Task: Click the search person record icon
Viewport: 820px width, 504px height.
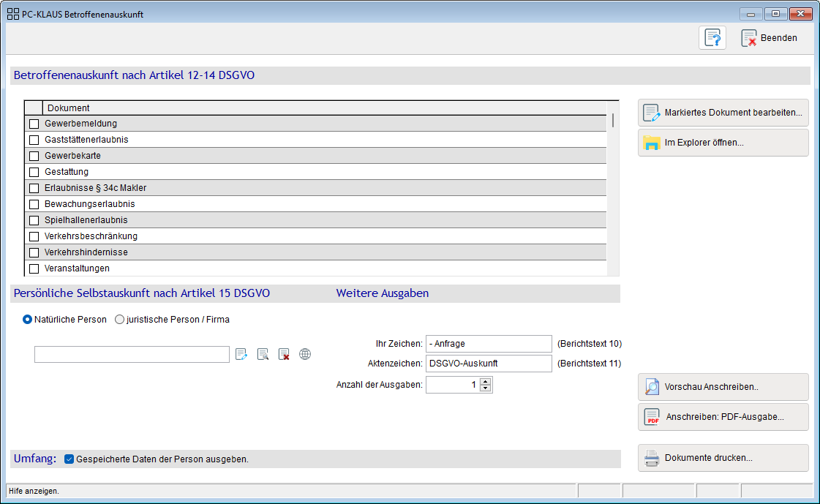Action: click(x=263, y=355)
